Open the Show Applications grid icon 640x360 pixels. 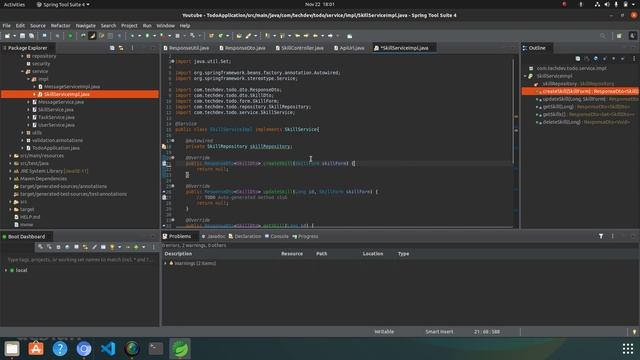pos(628,349)
